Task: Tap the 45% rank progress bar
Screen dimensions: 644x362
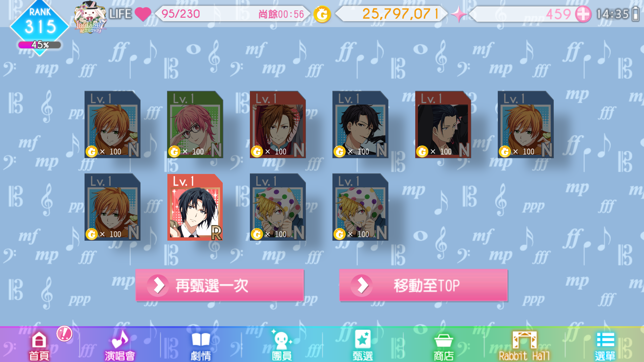Action: coord(40,45)
